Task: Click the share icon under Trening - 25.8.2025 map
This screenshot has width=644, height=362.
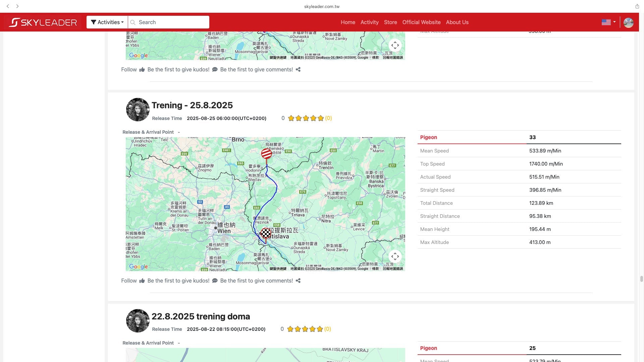Action: 298,281
